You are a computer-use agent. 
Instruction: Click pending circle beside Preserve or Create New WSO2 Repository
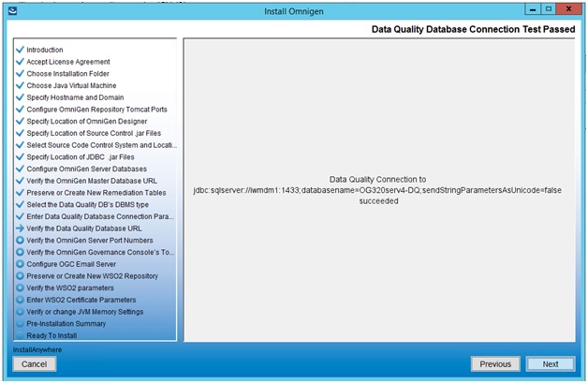(x=21, y=275)
